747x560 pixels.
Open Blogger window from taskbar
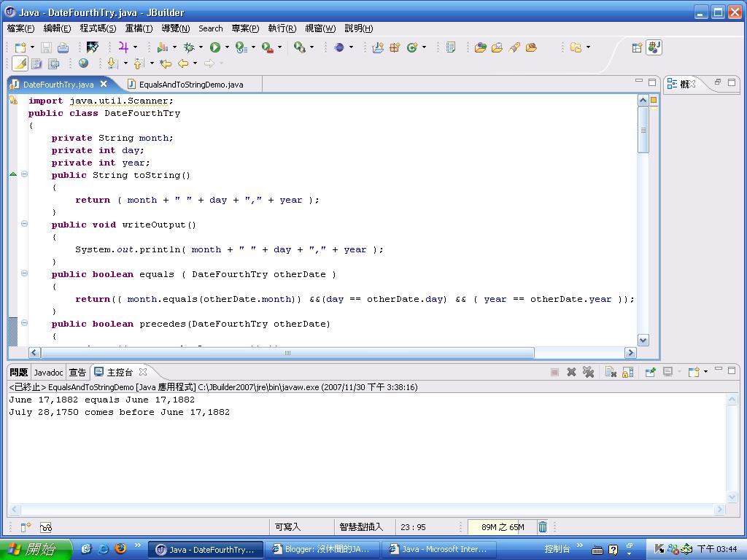click(x=322, y=549)
